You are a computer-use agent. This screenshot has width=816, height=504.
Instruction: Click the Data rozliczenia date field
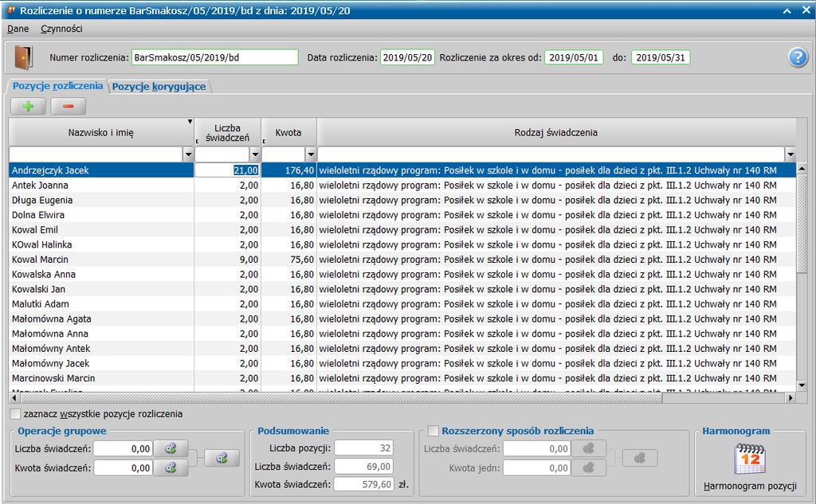[x=407, y=57]
